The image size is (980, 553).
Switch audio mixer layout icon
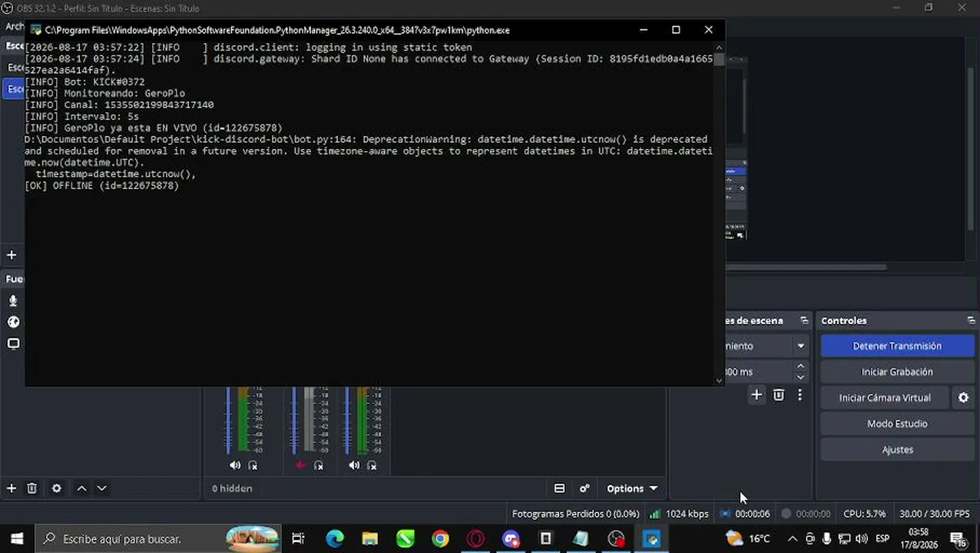point(559,488)
